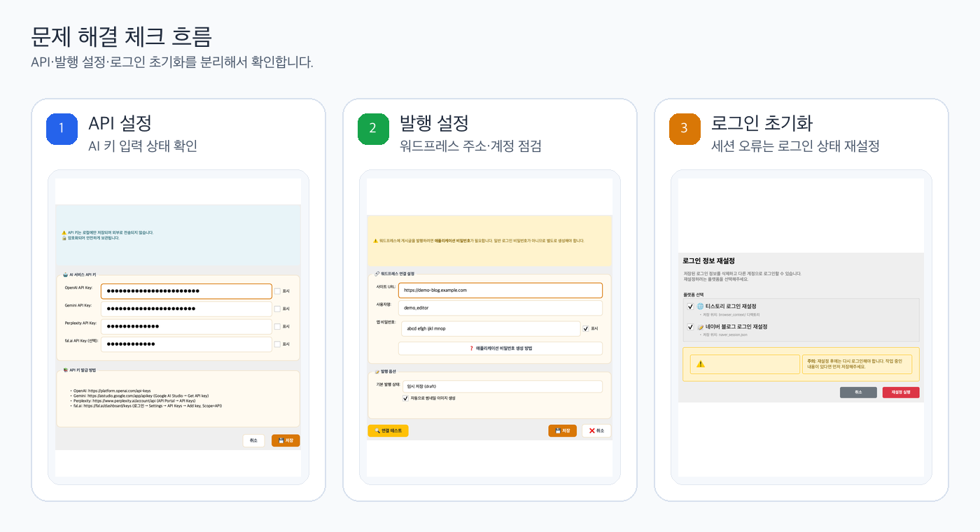This screenshot has width=980, height=532.
Task: Click 취소 in API 설정 dialog
Action: pyautogui.click(x=253, y=440)
